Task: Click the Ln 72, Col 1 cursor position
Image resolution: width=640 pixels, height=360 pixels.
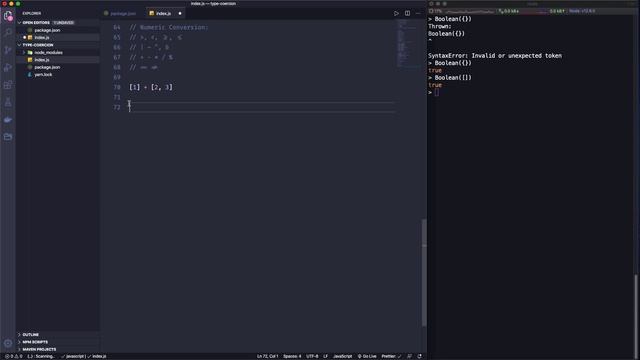Action: pyautogui.click(x=267, y=356)
